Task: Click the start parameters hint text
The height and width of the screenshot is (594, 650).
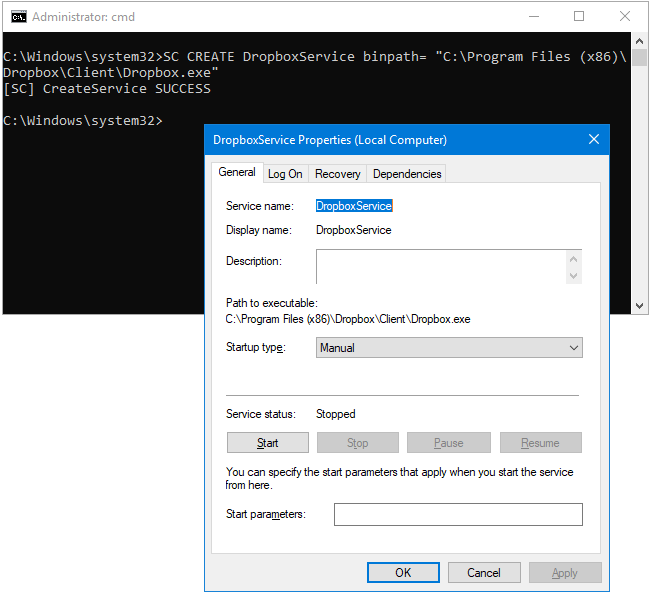Action: pos(399,478)
